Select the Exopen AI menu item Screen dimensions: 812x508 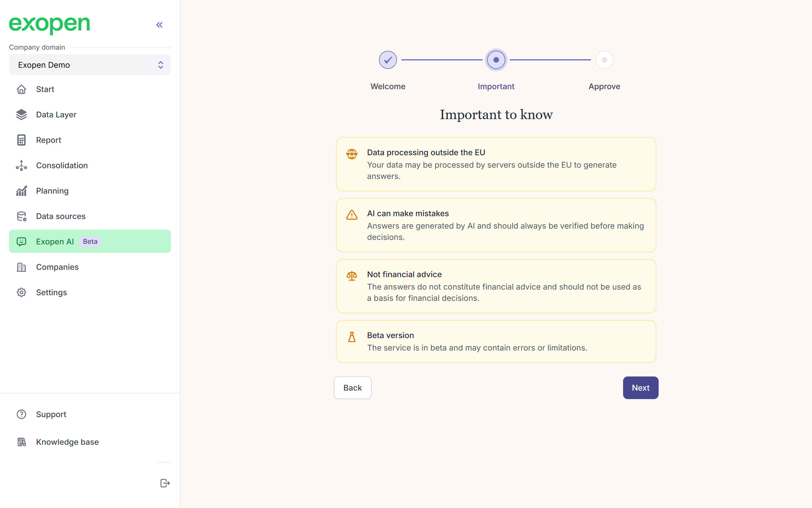point(90,242)
